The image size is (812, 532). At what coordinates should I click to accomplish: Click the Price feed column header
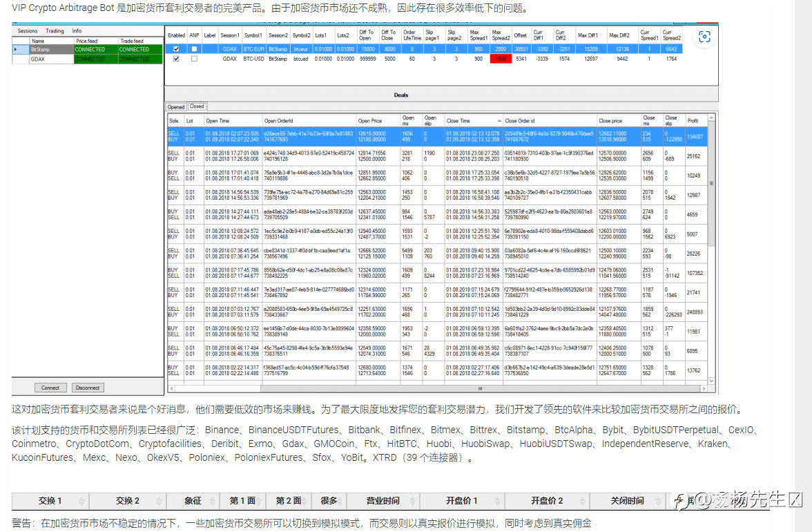[96, 41]
